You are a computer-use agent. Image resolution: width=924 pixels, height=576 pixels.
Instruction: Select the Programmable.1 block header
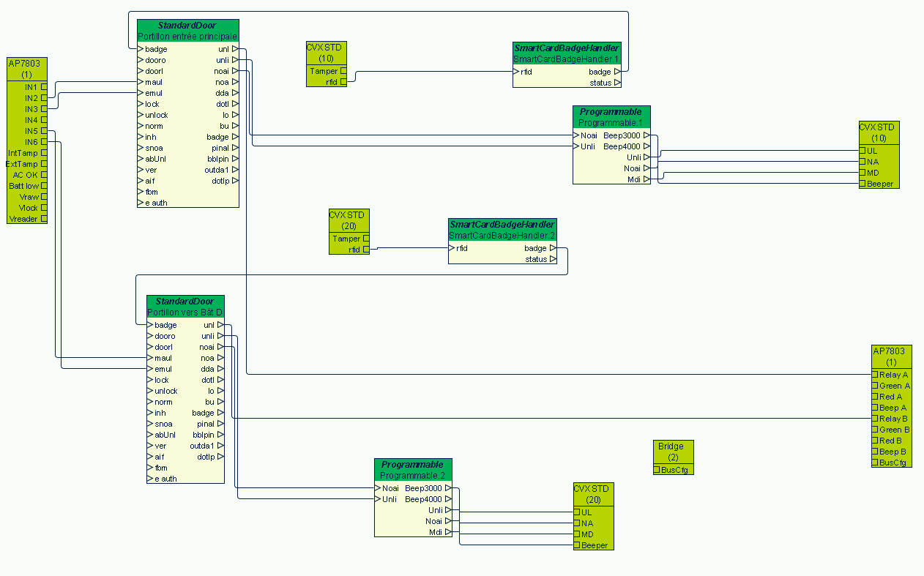click(x=611, y=117)
